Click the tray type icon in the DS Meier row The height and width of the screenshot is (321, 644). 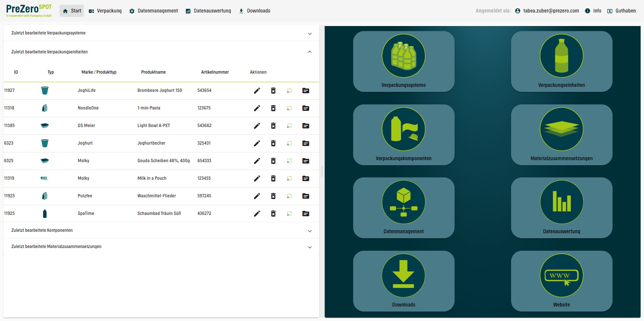pyautogui.click(x=45, y=126)
